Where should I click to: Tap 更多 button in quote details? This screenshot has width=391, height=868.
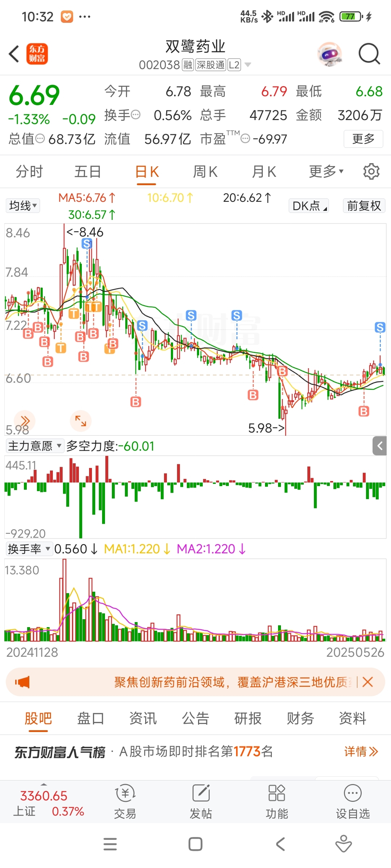pyautogui.click(x=363, y=139)
